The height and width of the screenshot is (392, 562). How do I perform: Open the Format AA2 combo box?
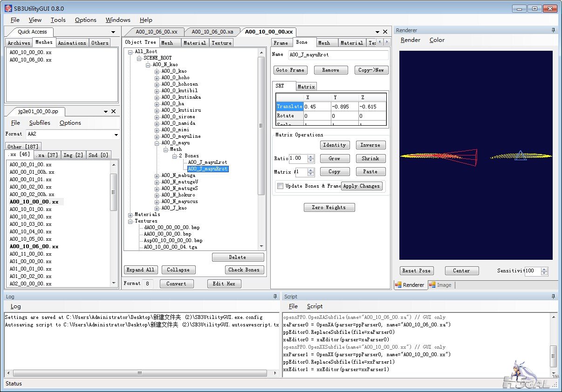coord(116,135)
